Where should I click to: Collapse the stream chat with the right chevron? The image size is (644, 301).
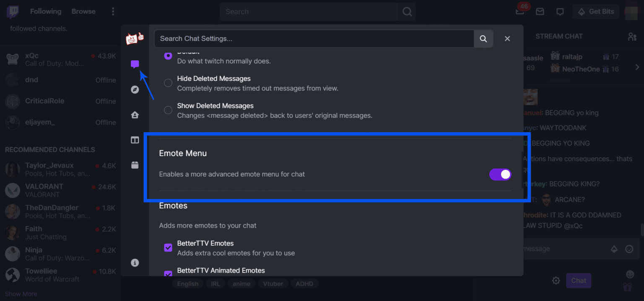tap(637, 66)
